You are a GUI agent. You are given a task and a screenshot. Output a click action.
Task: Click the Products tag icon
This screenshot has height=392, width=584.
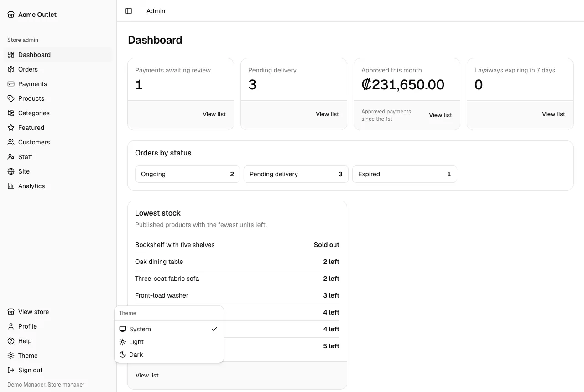(x=11, y=98)
